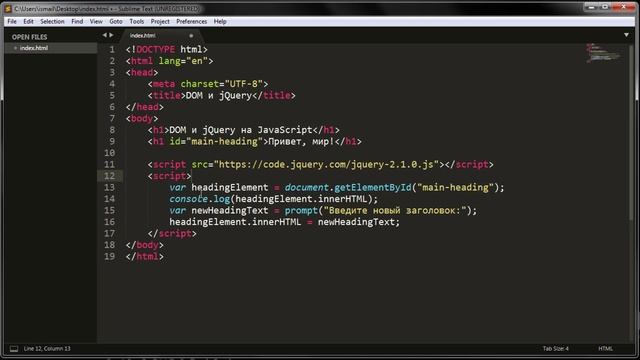Screen dimensions: 640x360
Task: Click the closing </script> tag on line 17
Action: coord(172,233)
